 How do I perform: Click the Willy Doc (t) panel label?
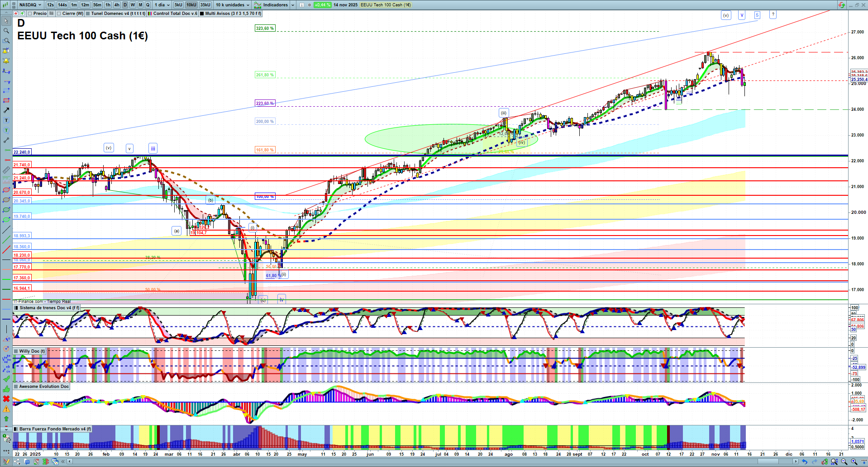point(32,351)
